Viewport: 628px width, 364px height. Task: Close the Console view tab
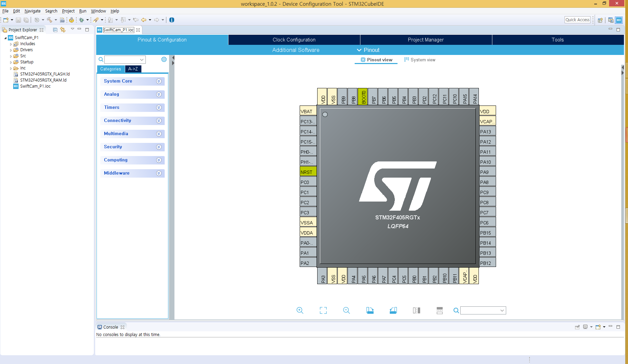click(122, 327)
